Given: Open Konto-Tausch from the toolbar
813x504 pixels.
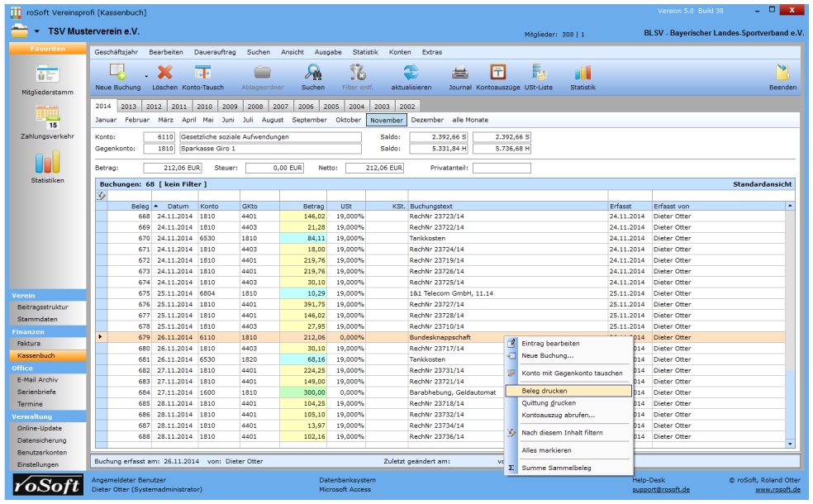Looking at the screenshot, I should pos(202,73).
